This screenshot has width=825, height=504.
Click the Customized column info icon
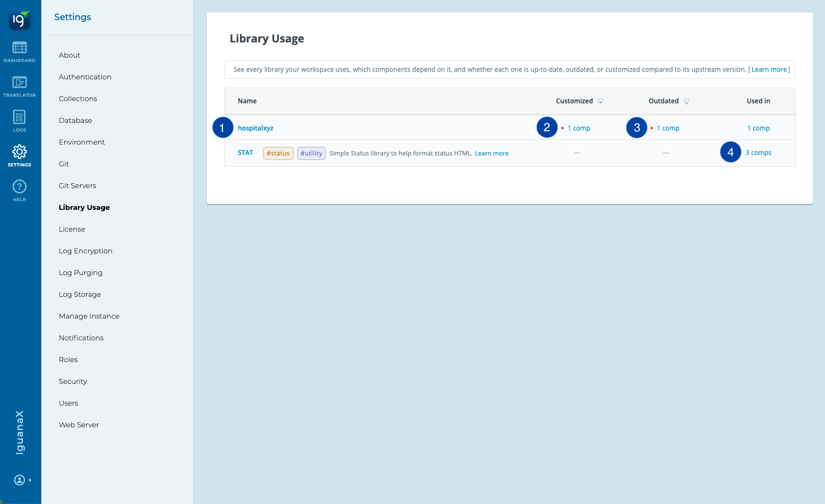(x=601, y=101)
